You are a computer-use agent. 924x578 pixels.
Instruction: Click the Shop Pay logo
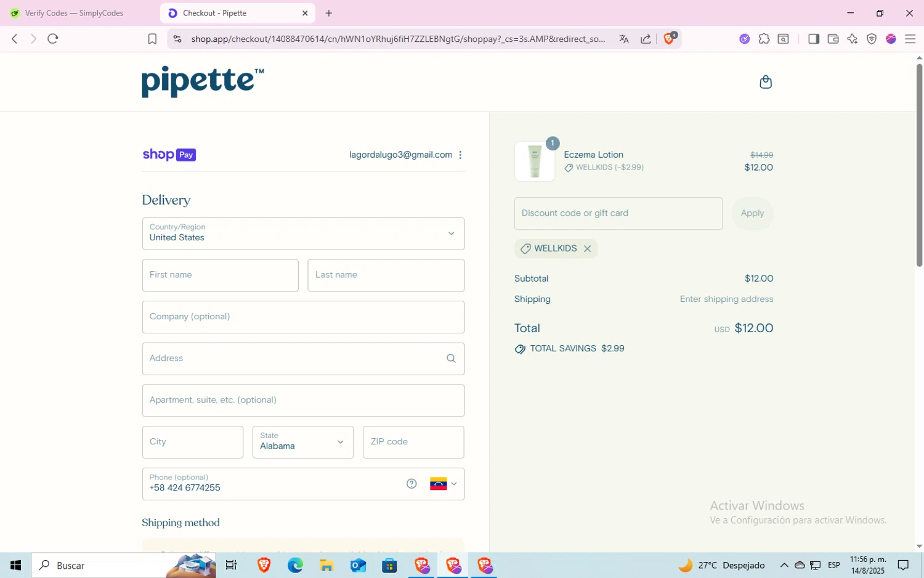(x=169, y=155)
